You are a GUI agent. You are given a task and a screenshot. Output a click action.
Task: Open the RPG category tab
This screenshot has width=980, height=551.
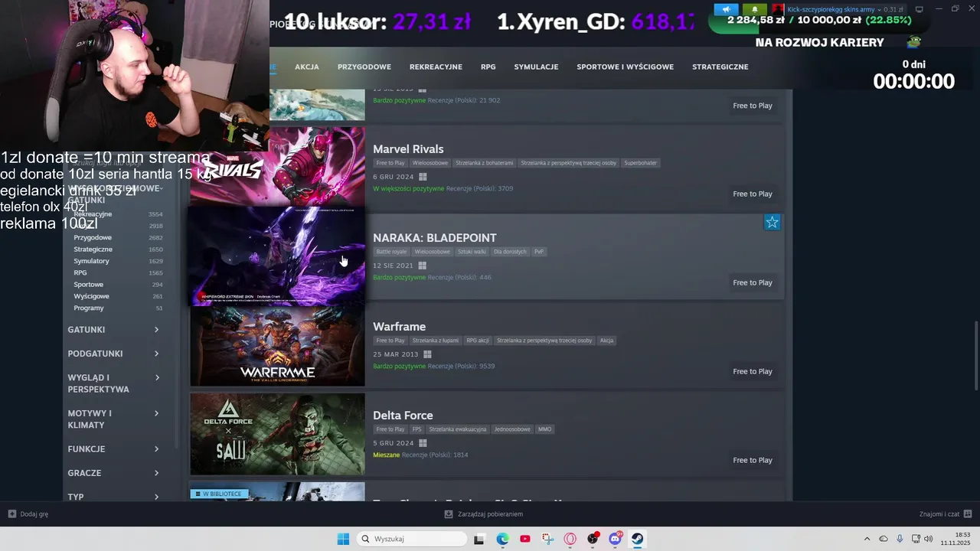(488, 67)
